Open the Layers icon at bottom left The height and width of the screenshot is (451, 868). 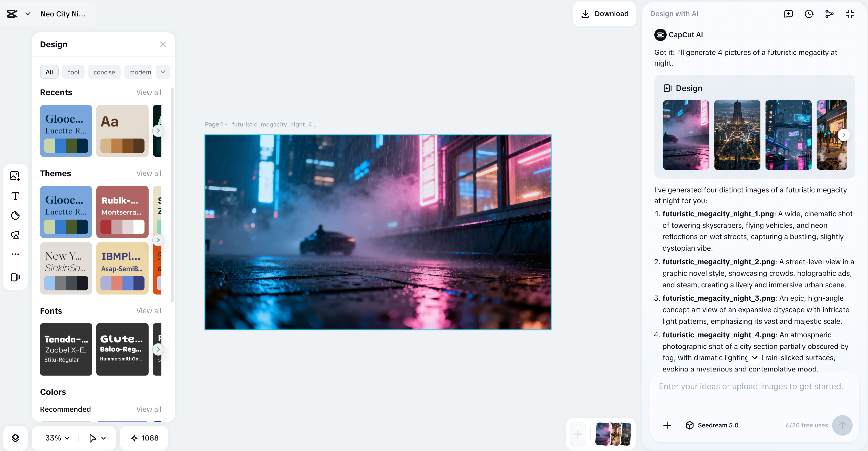tap(15, 438)
